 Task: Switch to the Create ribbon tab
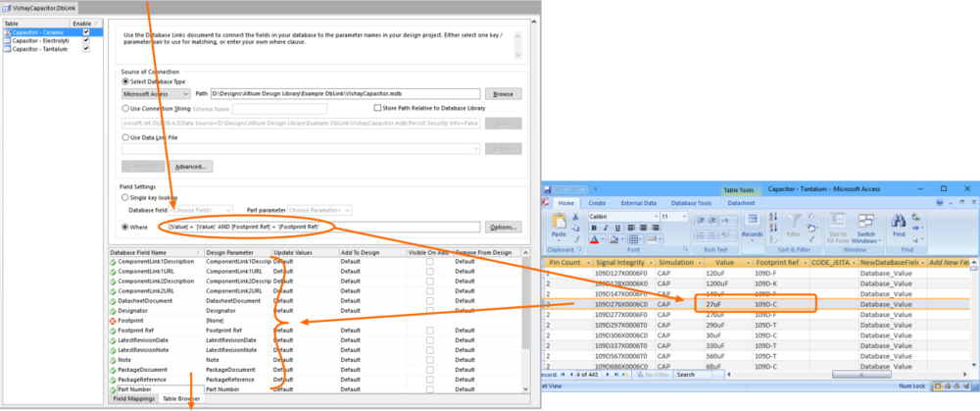(x=597, y=203)
